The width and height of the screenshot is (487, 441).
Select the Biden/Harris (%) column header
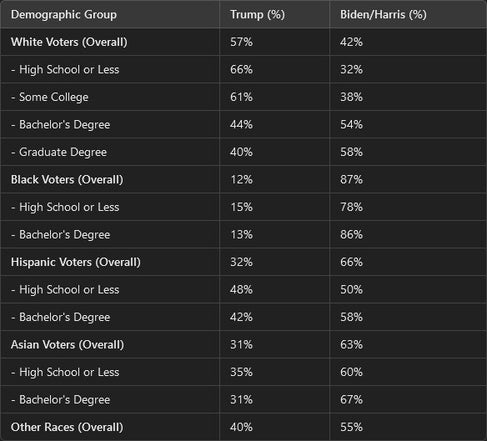click(x=383, y=15)
